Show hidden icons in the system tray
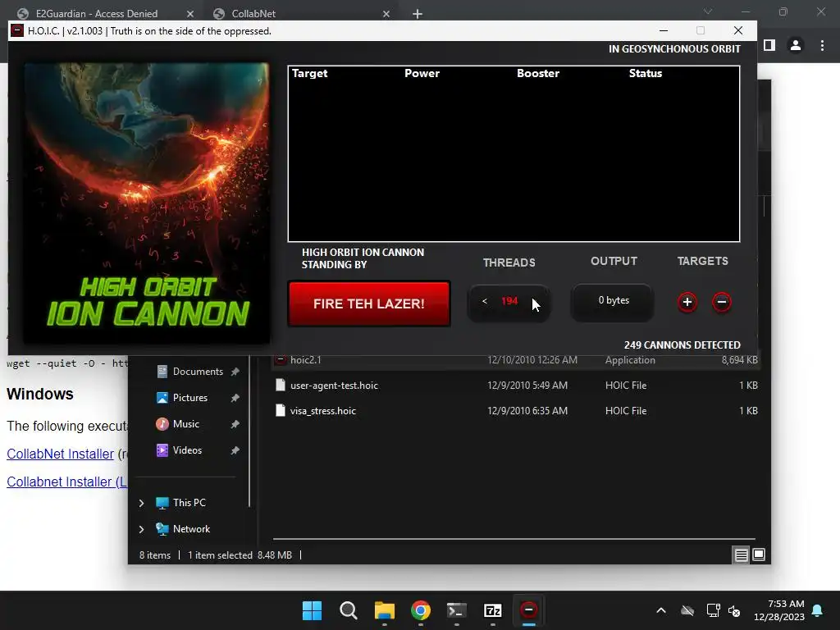The width and height of the screenshot is (840, 630). [661, 610]
